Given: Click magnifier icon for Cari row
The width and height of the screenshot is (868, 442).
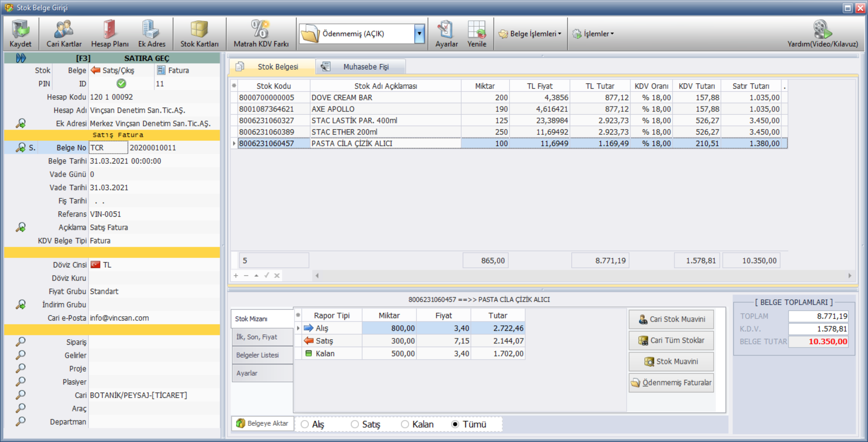Looking at the screenshot, I should pos(21,395).
